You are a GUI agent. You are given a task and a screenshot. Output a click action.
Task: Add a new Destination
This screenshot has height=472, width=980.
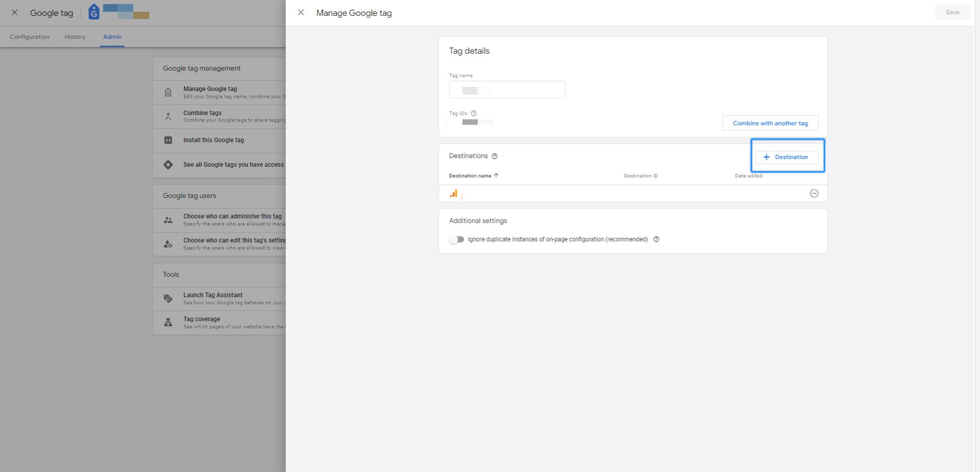(787, 157)
